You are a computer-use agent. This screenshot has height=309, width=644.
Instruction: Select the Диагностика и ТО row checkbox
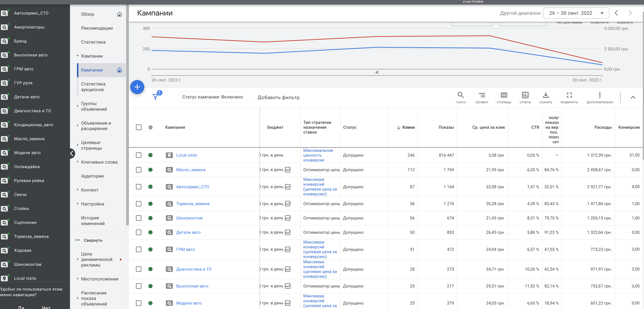pyautogui.click(x=138, y=269)
